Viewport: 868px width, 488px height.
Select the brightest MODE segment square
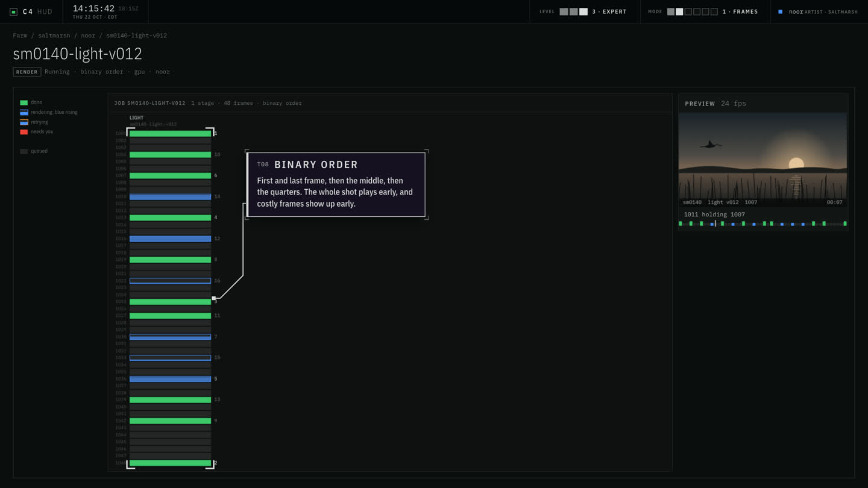point(679,11)
